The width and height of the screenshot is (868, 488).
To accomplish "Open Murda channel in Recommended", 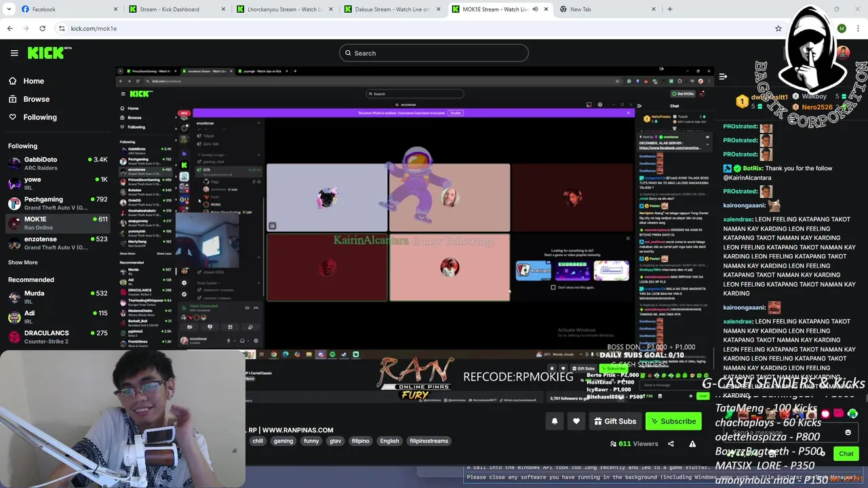I will click(x=58, y=297).
